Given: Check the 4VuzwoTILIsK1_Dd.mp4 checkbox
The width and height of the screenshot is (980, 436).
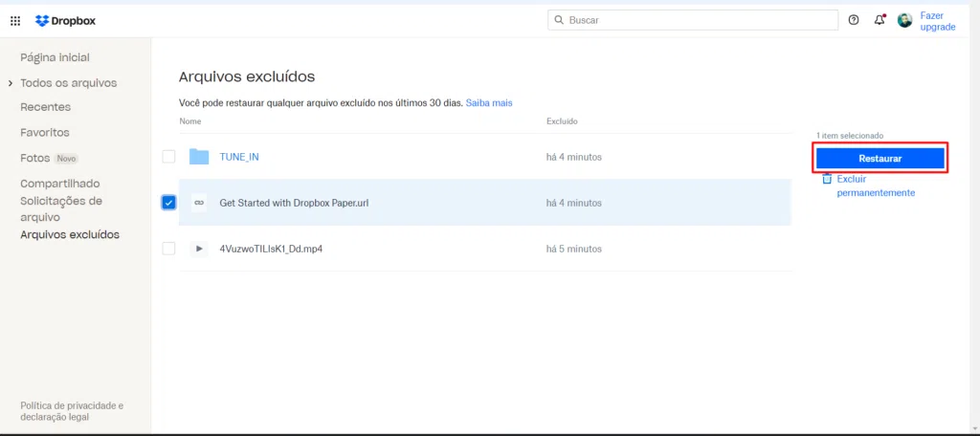Looking at the screenshot, I should [x=168, y=249].
